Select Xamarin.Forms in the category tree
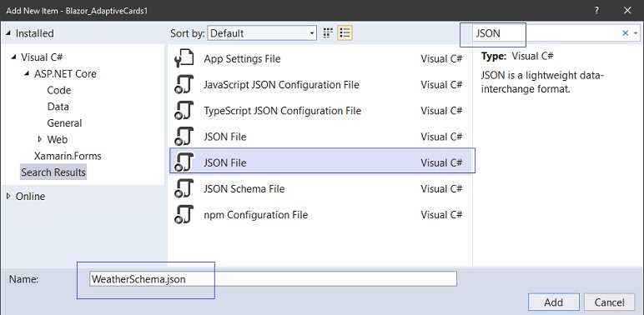The width and height of the screenshot is (644, 315). [x=68, y=156]
